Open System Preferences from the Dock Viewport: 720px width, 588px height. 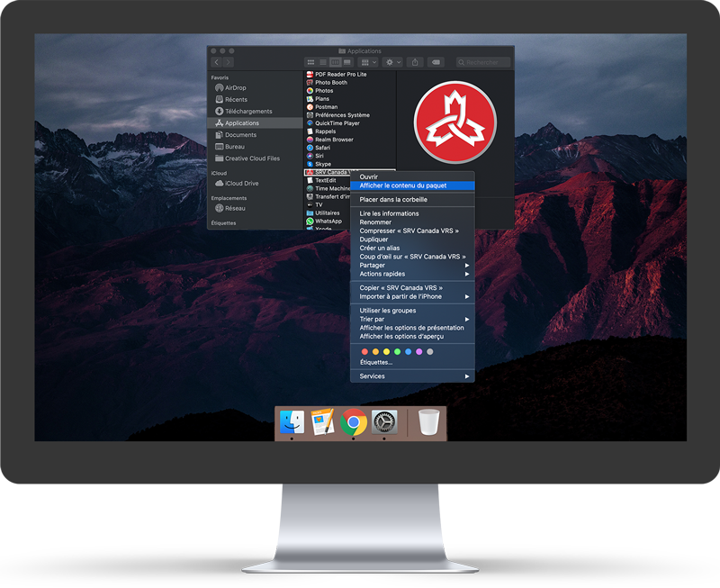click(x=384, y=421)
